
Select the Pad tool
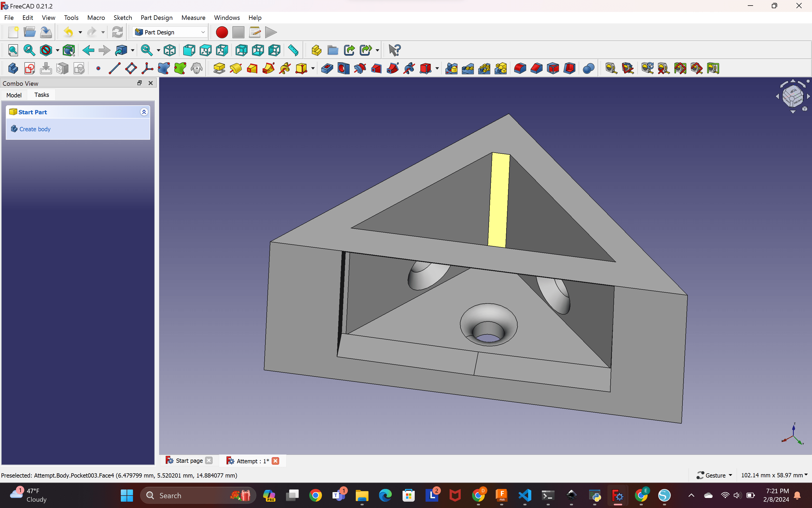click(x=219, y=69)
